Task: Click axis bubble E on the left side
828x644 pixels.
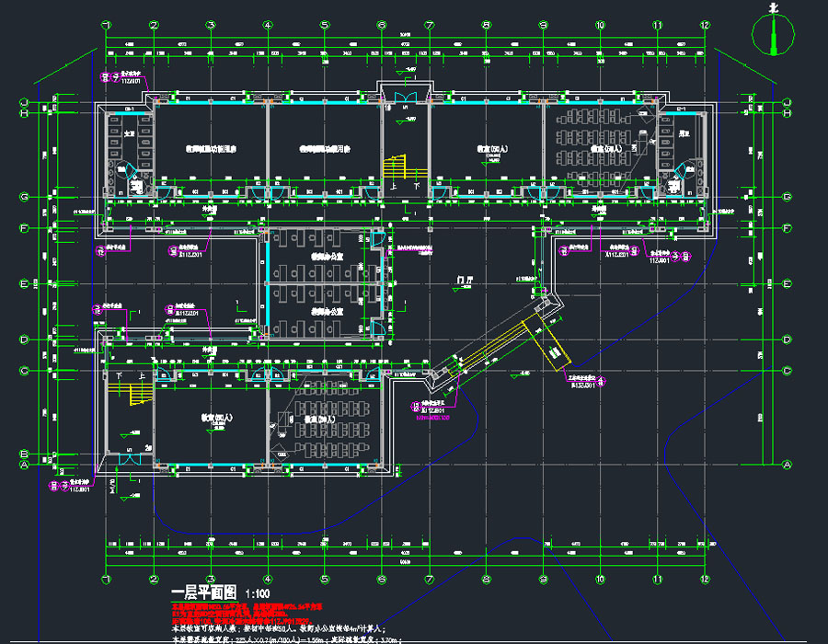Action: (x=24, y=284)
